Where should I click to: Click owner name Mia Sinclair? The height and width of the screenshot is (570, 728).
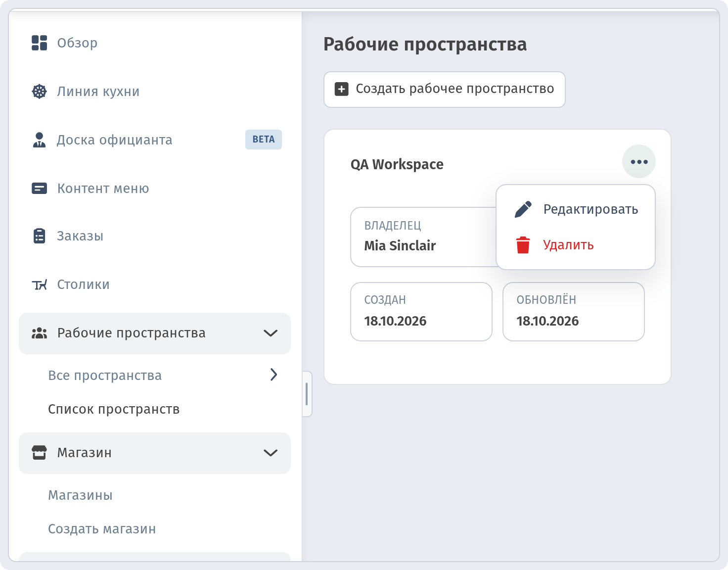pos(400,246)
